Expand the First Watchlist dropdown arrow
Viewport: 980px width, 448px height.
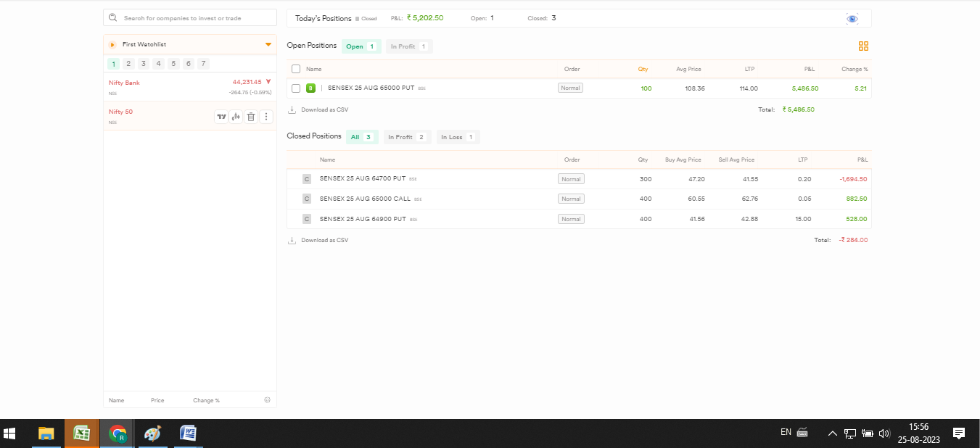(268, 45)
